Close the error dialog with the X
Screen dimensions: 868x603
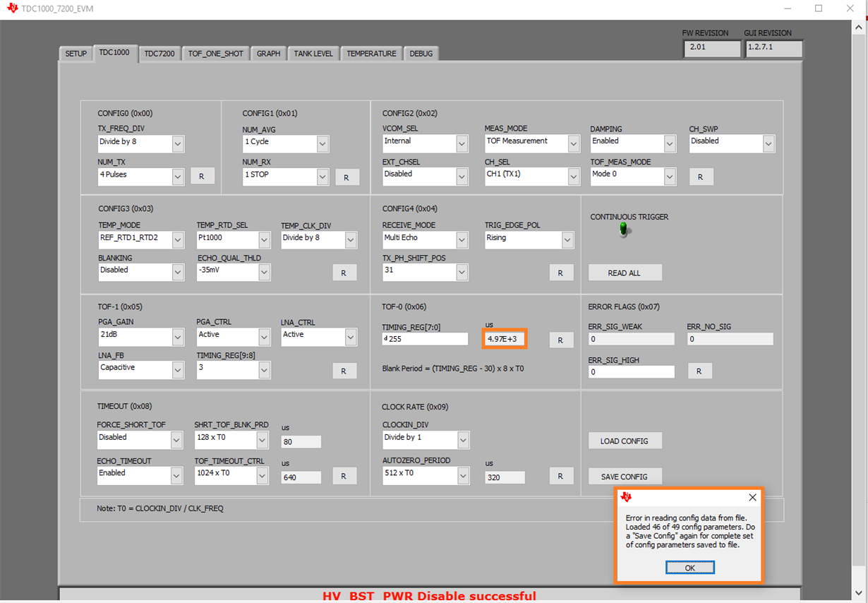pyautogui.click(x=752, y=497)
